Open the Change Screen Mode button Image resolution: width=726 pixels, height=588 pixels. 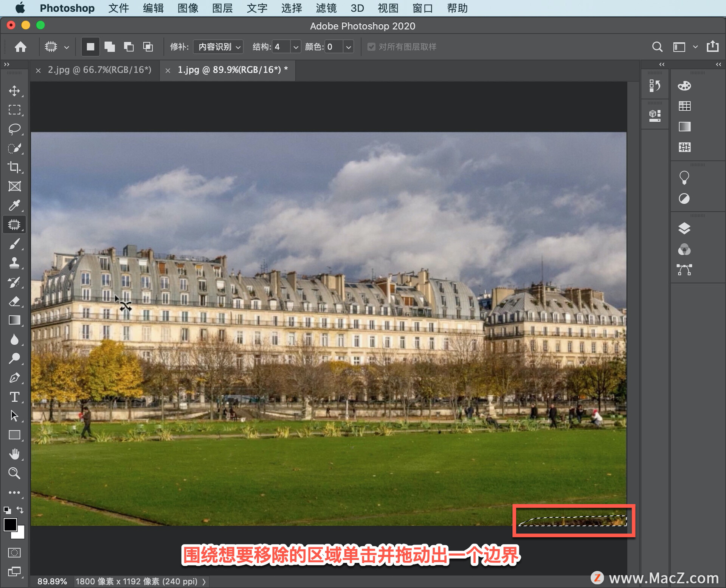coord(14,572)
